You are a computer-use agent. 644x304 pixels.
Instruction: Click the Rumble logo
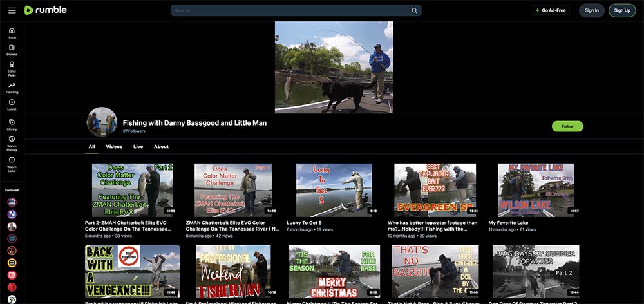(46, 10)
